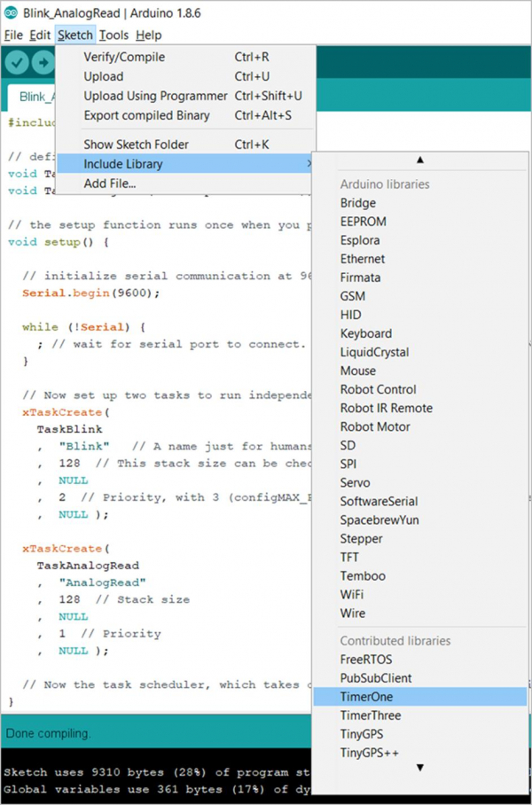This screenshot has height=805, width=532.
Task: Click the 'while (!Serial) {' code line
Action: pos(84,327)
